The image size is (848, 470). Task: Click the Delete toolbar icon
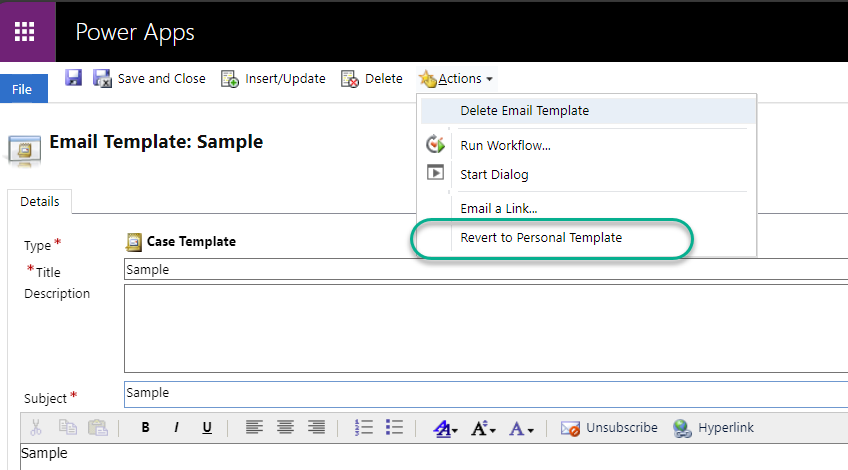coord(350,79)
